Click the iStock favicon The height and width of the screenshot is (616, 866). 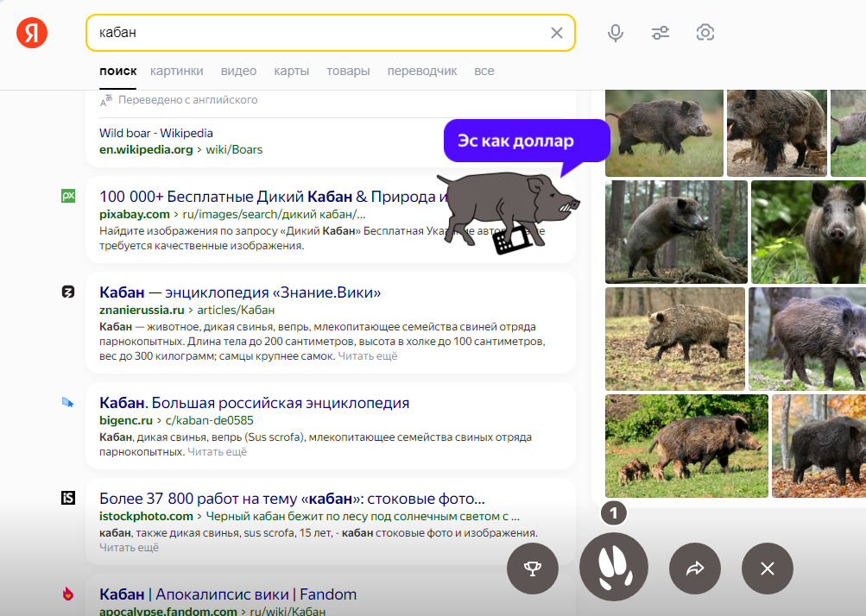point(68,499)
